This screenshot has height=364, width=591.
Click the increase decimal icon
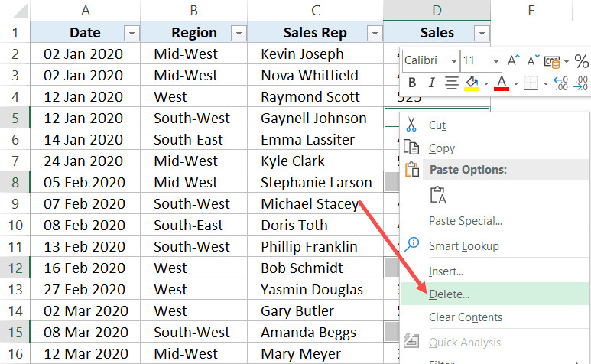click(x=560, y=83)
